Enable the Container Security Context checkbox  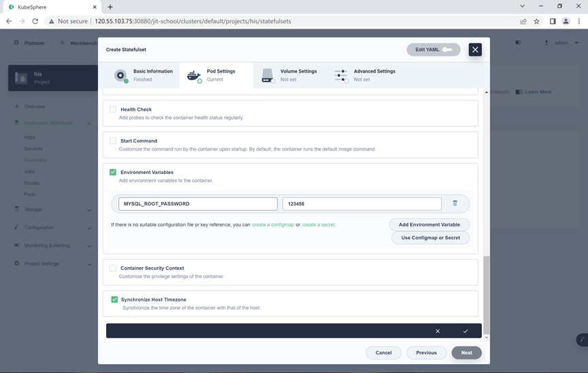(x=113, y=268)
